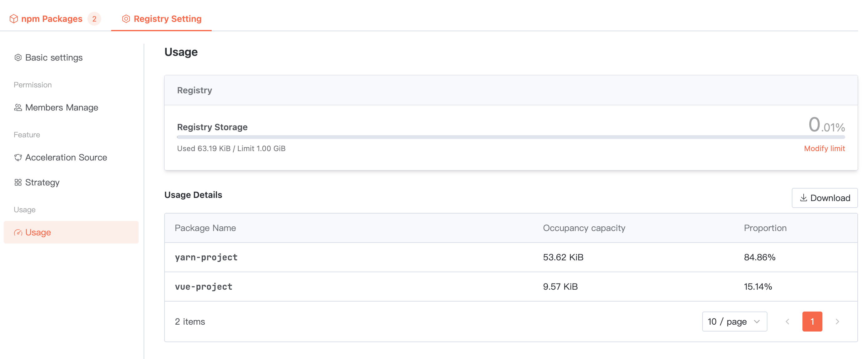The height and width of the screenshot is (359, 868).
Task: Go to next page arrow
Action: pos(837,322)
